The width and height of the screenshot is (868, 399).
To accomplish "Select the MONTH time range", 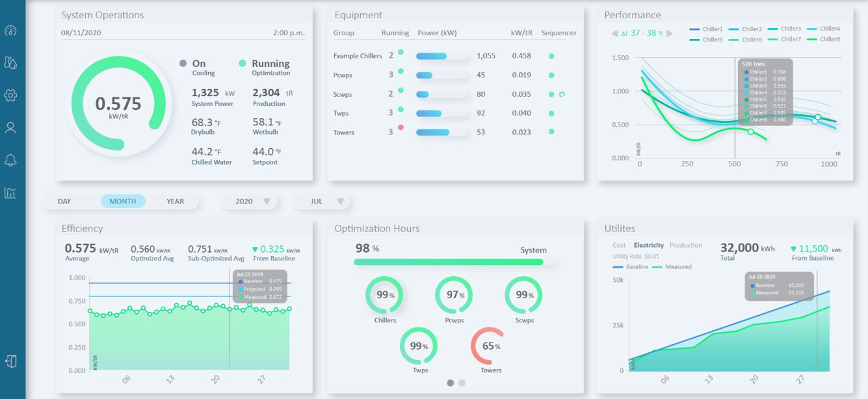I will click(123, 202).
